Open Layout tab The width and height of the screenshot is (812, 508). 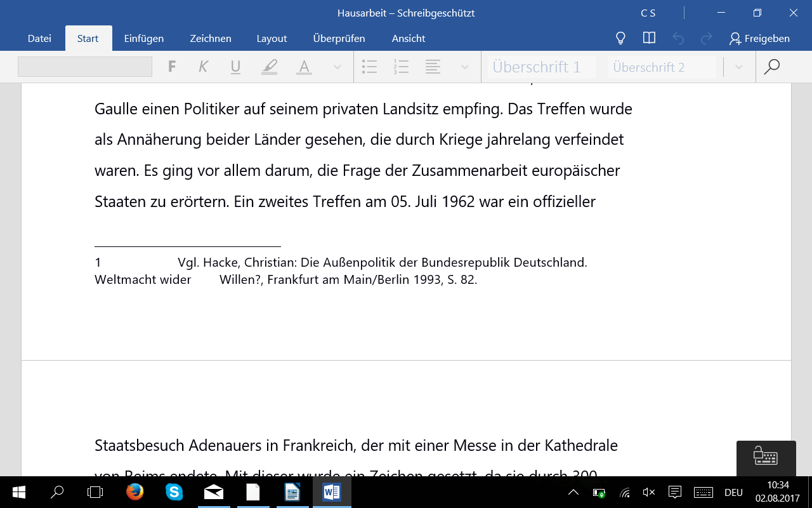272,38
